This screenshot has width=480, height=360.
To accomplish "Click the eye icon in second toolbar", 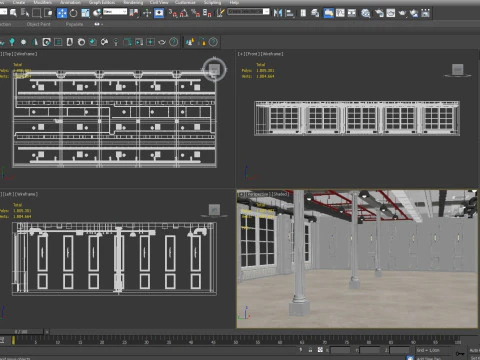I will coord(162,42).
